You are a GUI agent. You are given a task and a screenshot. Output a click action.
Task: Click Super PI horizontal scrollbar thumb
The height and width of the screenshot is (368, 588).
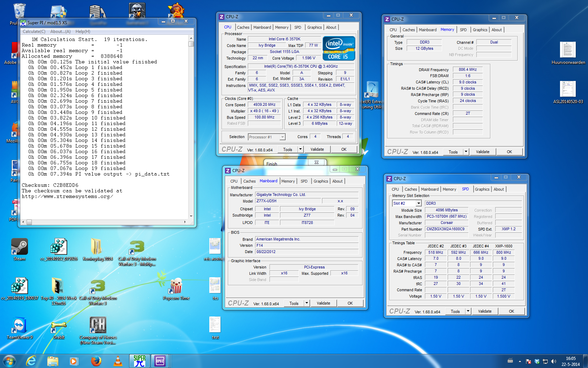[29, 222]
